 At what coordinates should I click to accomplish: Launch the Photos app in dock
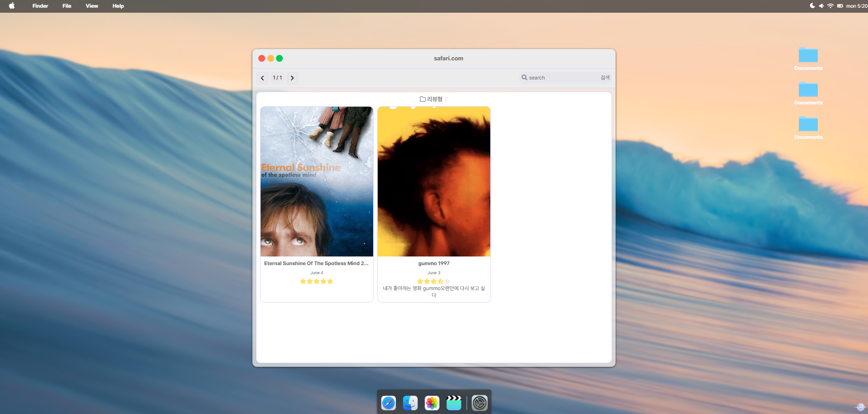tap(432, 403)
